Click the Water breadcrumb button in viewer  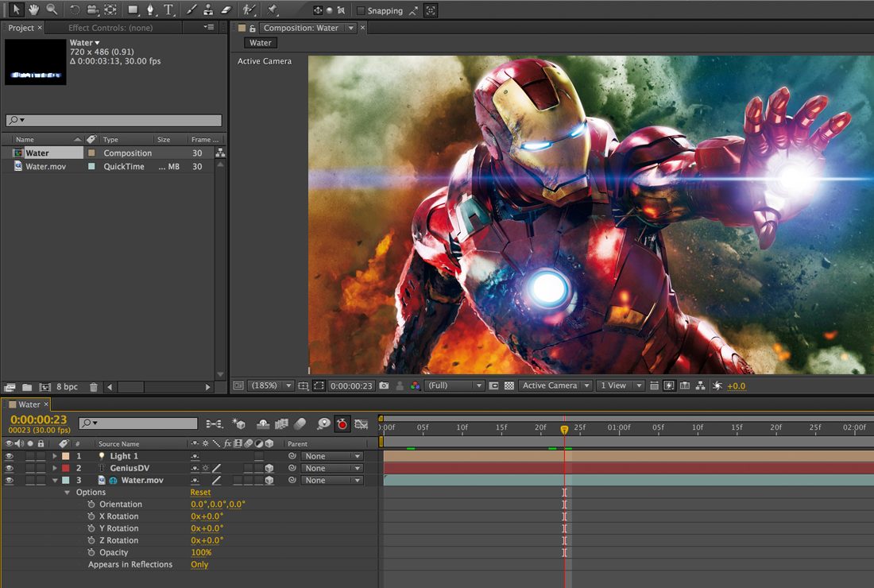261,43
